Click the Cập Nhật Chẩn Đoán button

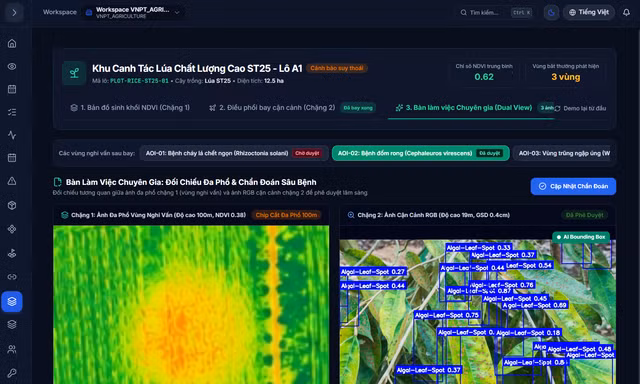[573, 186]
